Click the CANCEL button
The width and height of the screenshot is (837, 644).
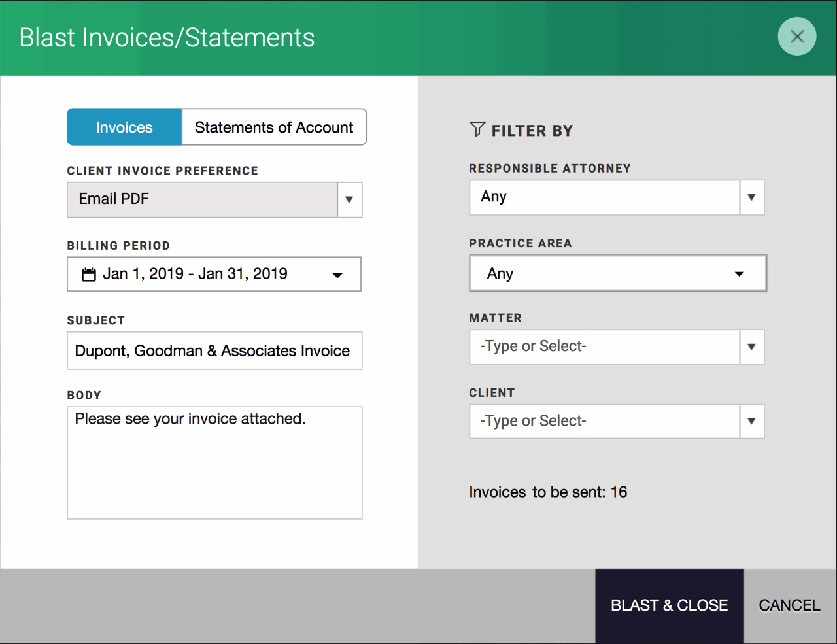click(x=789, y=605)
